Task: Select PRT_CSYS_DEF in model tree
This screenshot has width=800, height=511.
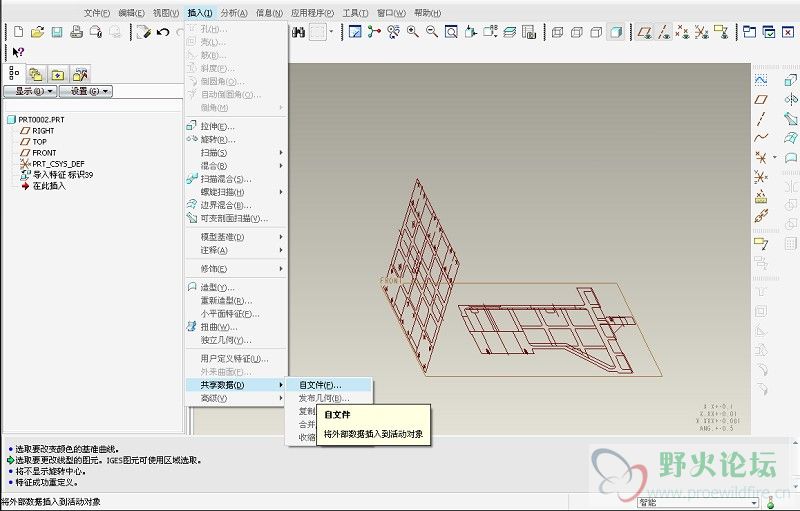Action: [x=53, y=164]
